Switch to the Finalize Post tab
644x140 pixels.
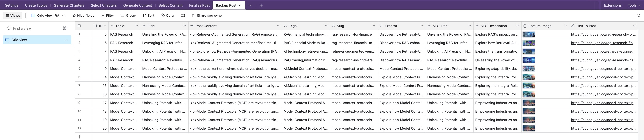click(199, 5)
